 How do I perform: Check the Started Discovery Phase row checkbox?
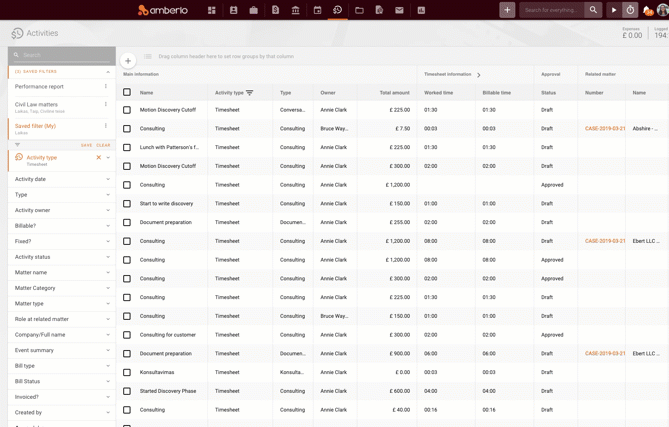[127, 391]
